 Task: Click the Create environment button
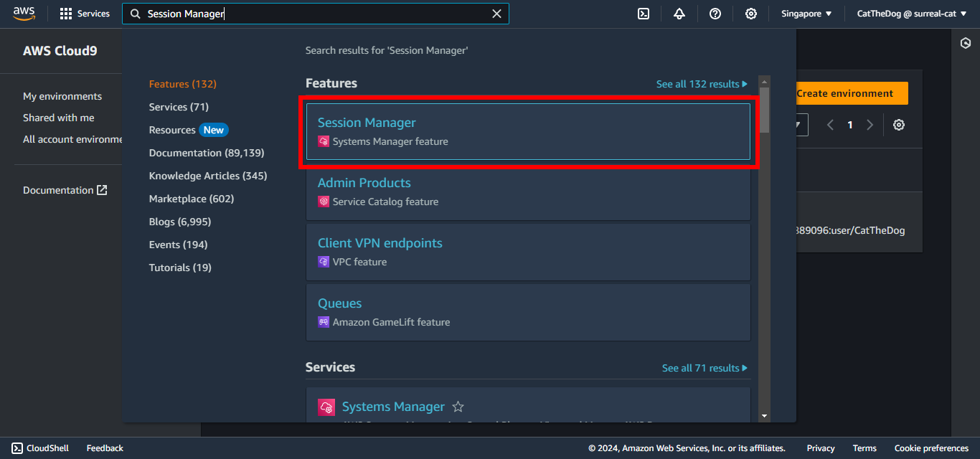[x=851, y=93]
